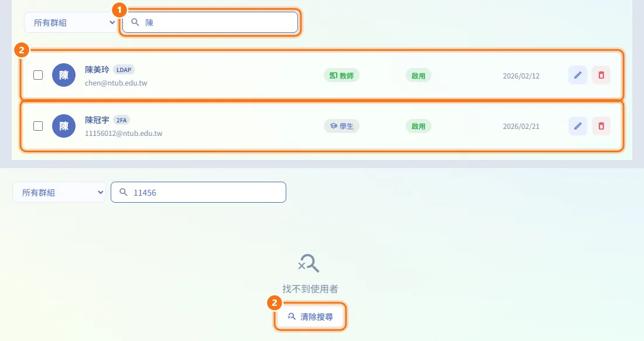Click the magnifier icon in the 11456 search box

(x=123, y=192)
